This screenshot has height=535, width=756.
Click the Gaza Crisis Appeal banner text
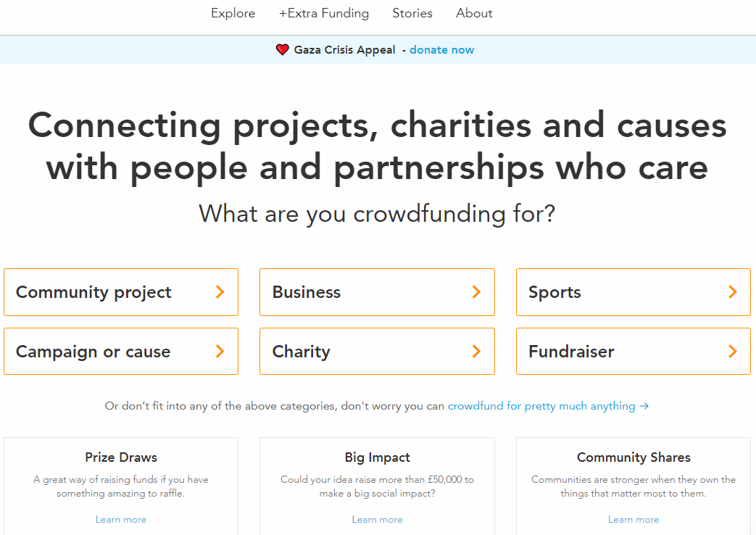pyautogui.click(x=345, y=50)
